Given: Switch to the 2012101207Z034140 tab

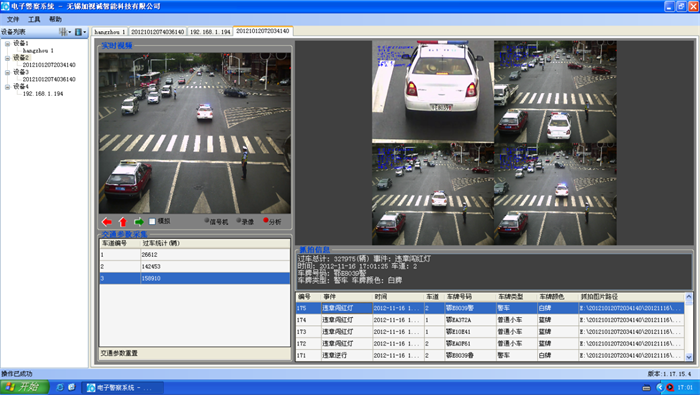Looking at the screenshot, I should (x=262, y=31).
